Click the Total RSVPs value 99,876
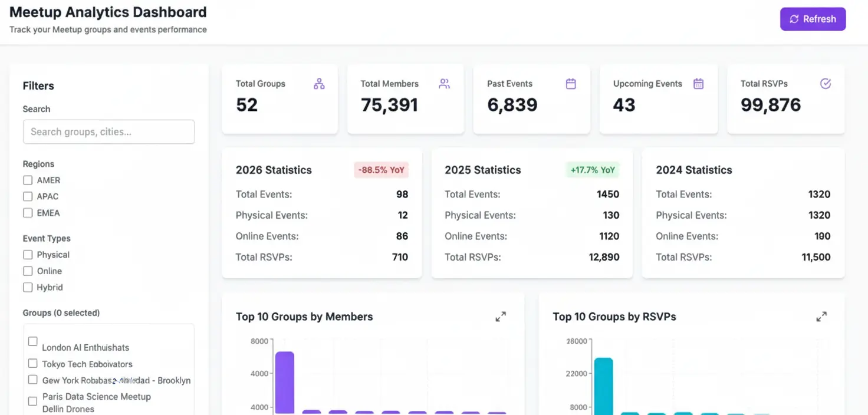This screenshot has height=415, width=868. (x=771, y=105)
